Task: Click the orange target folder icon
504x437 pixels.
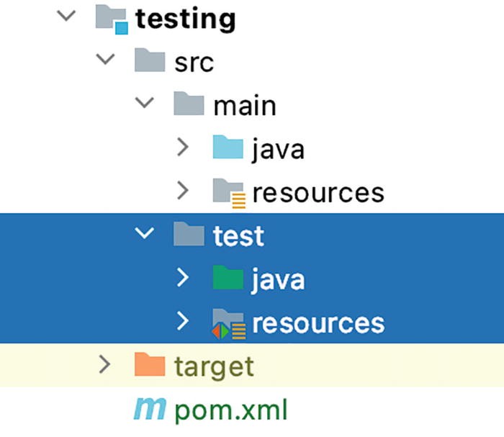Action: pos(150,364)
